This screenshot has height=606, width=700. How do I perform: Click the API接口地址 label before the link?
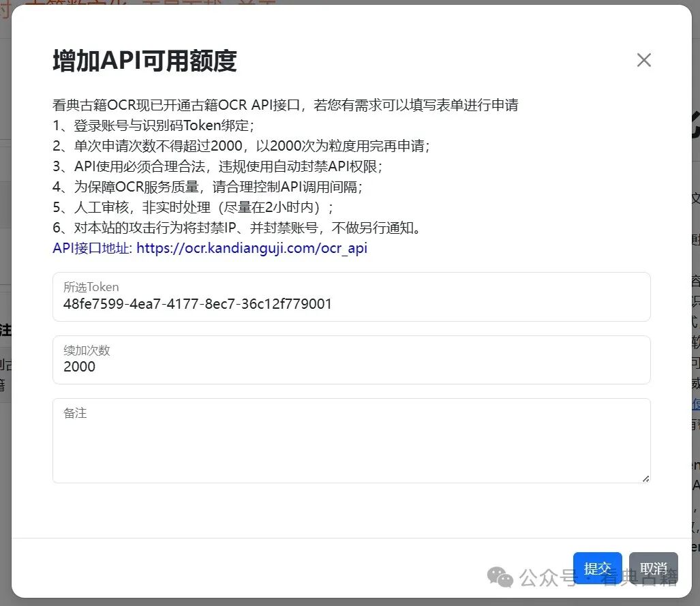[89, 248]
